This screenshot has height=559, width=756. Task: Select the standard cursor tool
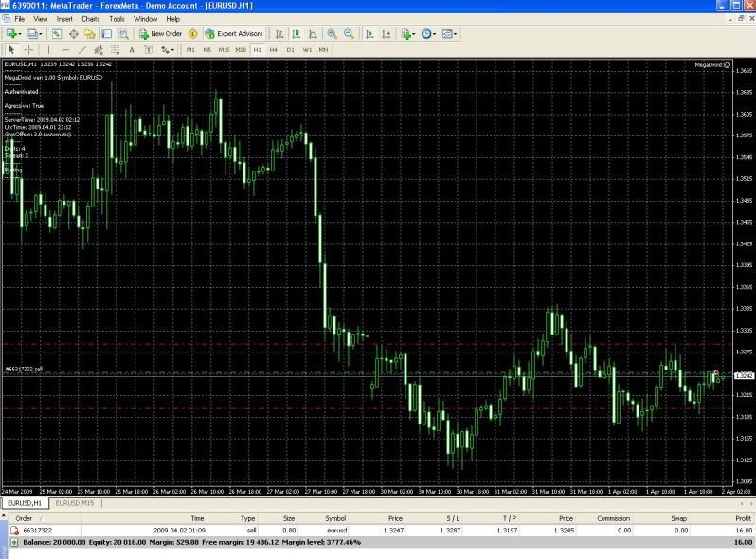coord(12,49)
